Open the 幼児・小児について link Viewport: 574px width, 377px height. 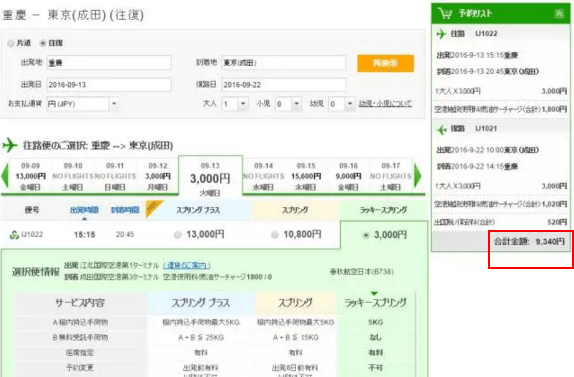pos(385,104)
